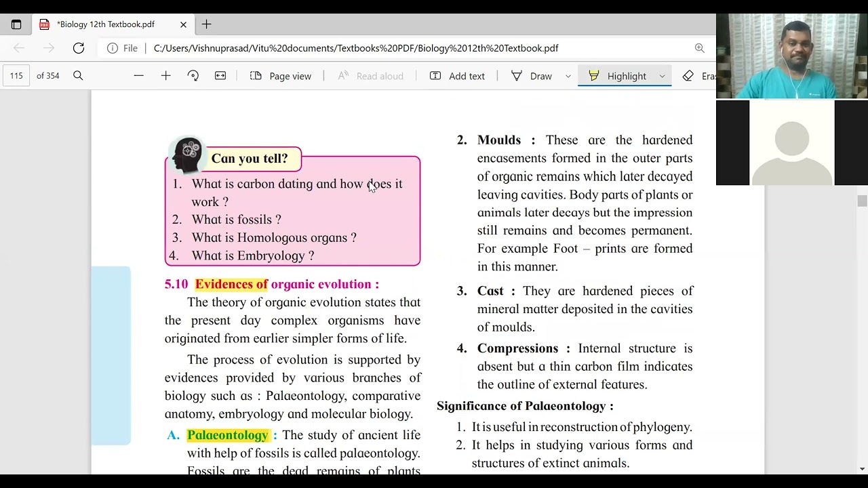Reload the PDF page
The height and width of the screenshot is (488, 868).
79,48
